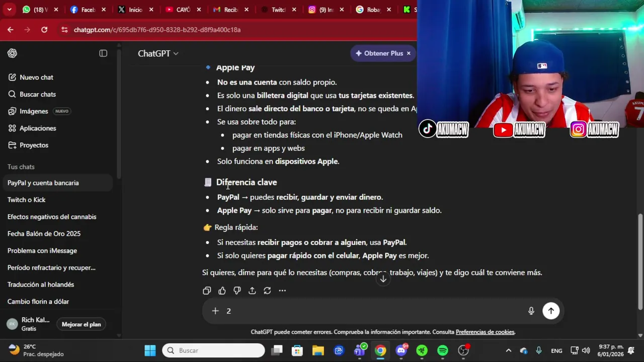This screenshot has width=644, height=362.
Task: Open Spotify from the taskbar
Action: (443, 350)
